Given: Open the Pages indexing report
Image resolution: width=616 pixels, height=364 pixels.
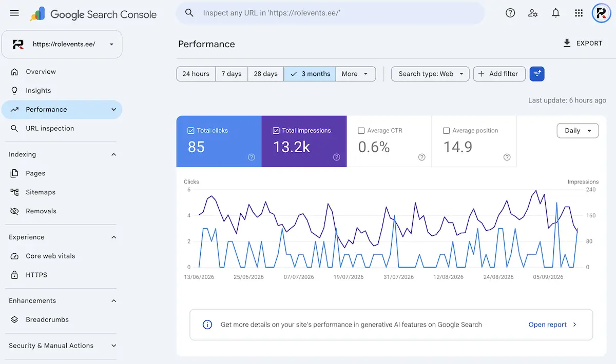Looking at the screenshot, I should pyautogui.click(x=62, y=173).
